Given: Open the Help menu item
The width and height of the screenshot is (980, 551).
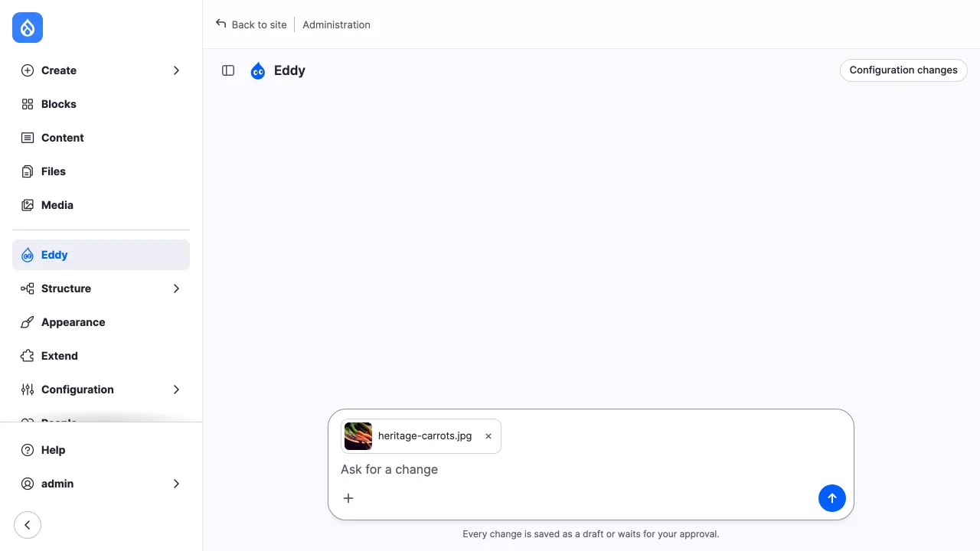Looking at the screenshot, I should [x=101, y=450].
